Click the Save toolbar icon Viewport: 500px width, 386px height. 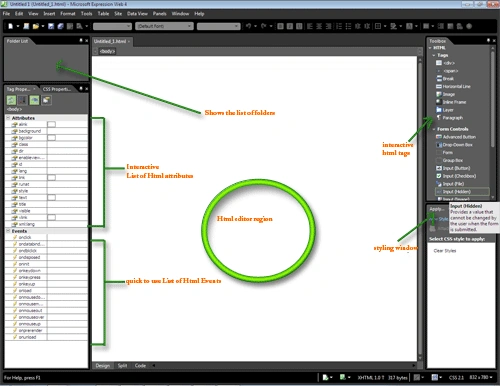click(x=51, y=26)
